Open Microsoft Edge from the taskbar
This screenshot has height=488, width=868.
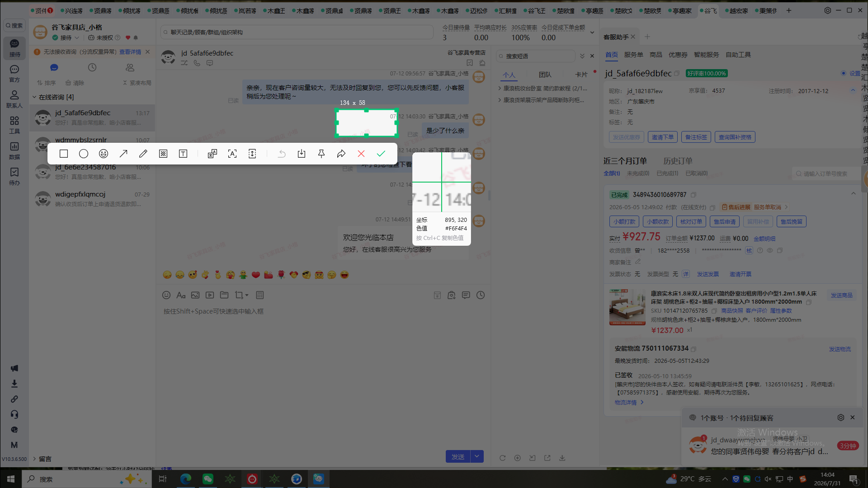click(x=186, y=479)
